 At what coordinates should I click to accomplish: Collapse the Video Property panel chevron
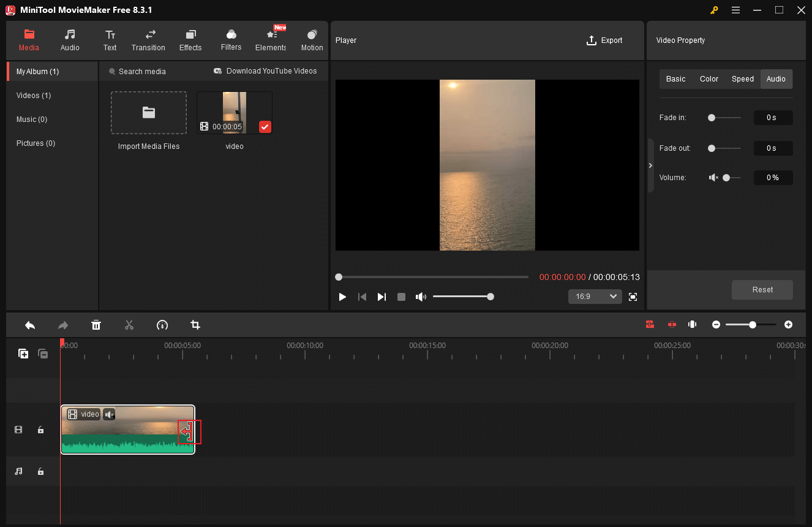tap(650, 165)
